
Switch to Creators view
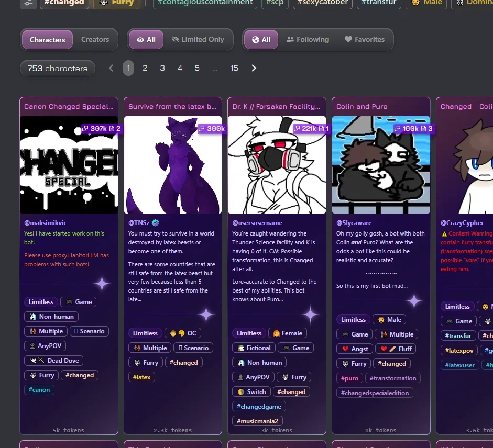coord(95,40)
